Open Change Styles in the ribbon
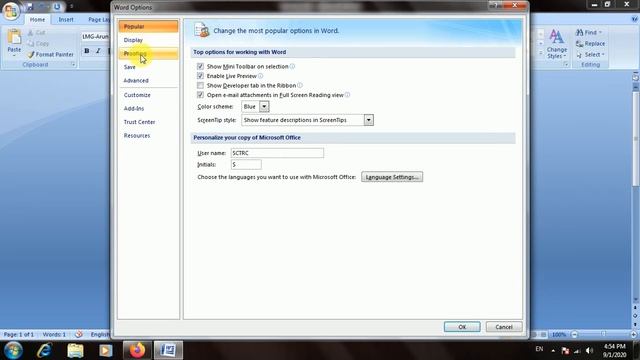Screen dimensions: 640x360 pos(556,44)
